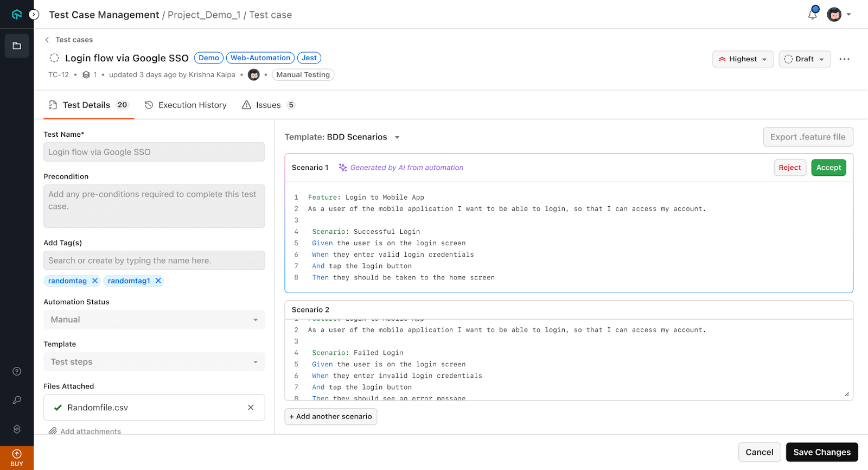
Task: Click the Demo tag
Action: 209,58
